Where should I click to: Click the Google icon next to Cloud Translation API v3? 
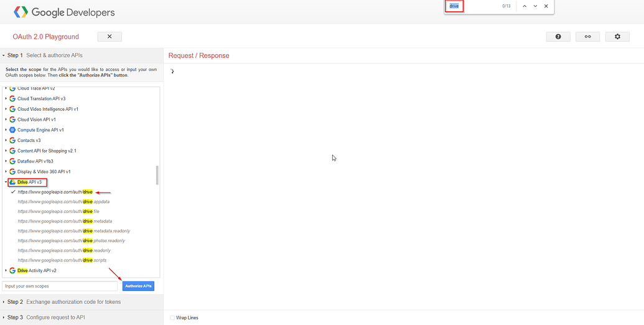tap(12, 98)
